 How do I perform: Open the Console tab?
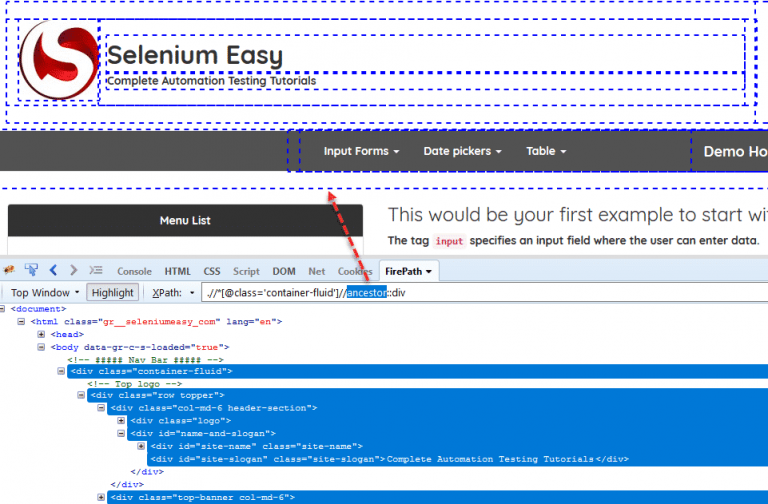134,271
